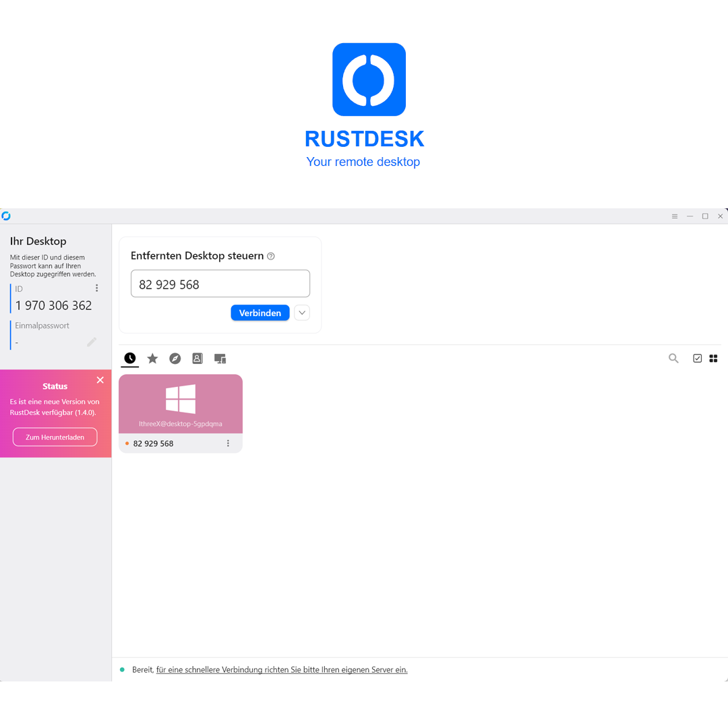Edit the Einmalpasswort with the pencil icon
This screenshot has width=728, height=728.
pyautogui.click(x=92, y=342)
